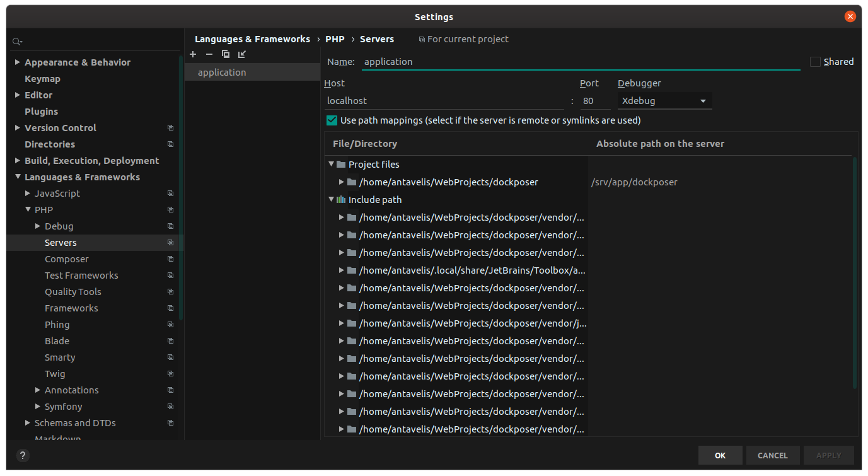Viewport: 868px width, 476px height.
Task: Expand Build, Execution, Deployment section
Action: point(18,161)
